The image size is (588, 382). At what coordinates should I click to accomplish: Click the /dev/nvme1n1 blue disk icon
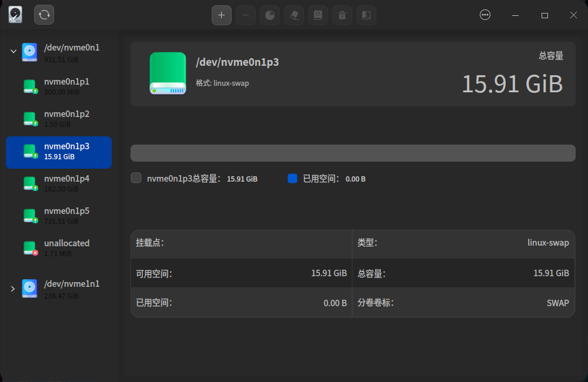coord(29,289)
